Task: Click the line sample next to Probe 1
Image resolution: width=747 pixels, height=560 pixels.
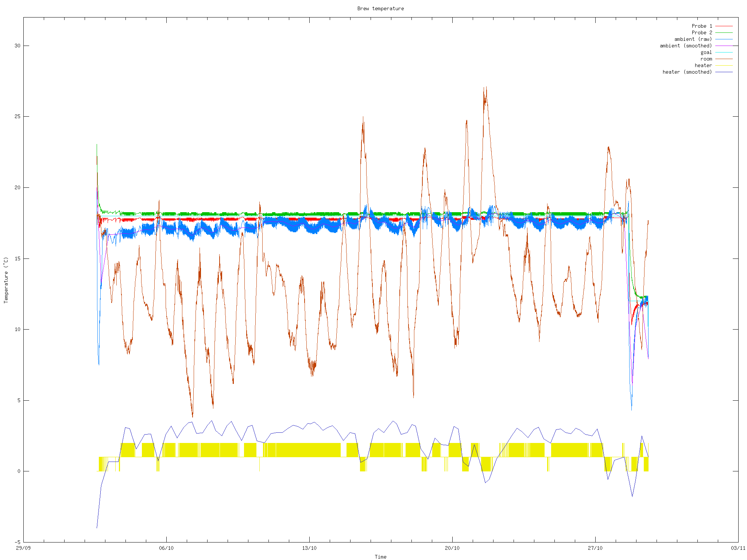Action: (x=724, y=26)
